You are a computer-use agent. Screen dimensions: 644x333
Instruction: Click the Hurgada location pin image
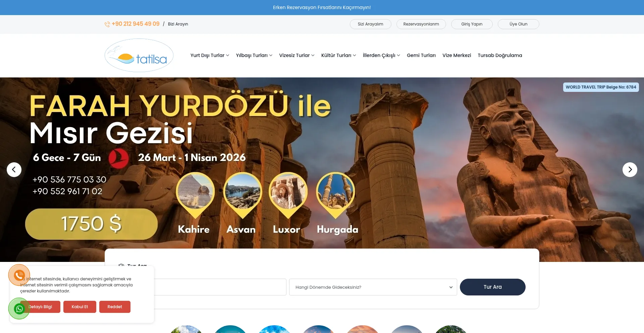tap(335, 192)
